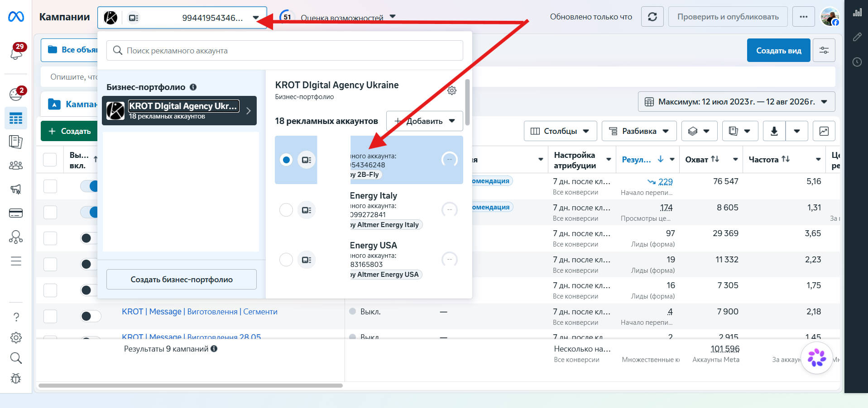Open the help question mark icon
This screenshot has width=868, height=408.
pos(16,317)
